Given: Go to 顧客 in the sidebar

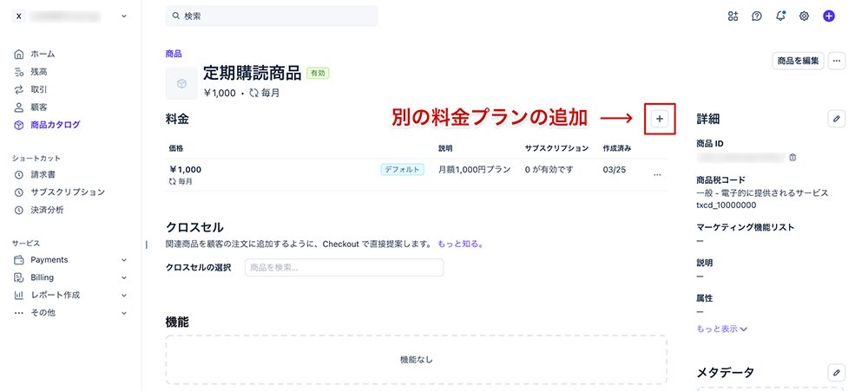Looking at the screenshot, I should pos(38,107).
